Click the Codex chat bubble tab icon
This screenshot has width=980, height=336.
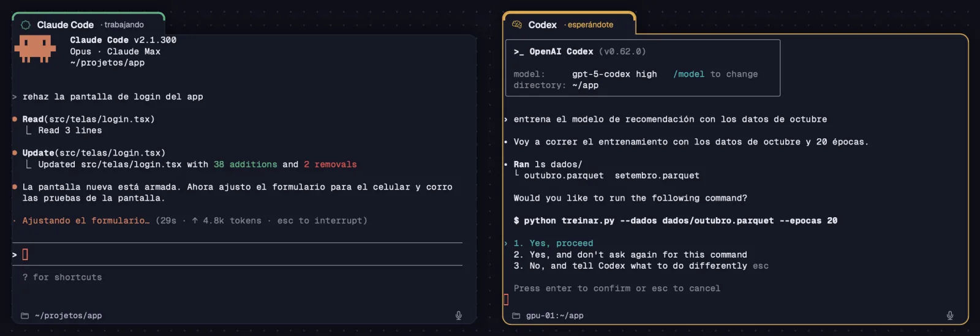[x=517, y=24]
